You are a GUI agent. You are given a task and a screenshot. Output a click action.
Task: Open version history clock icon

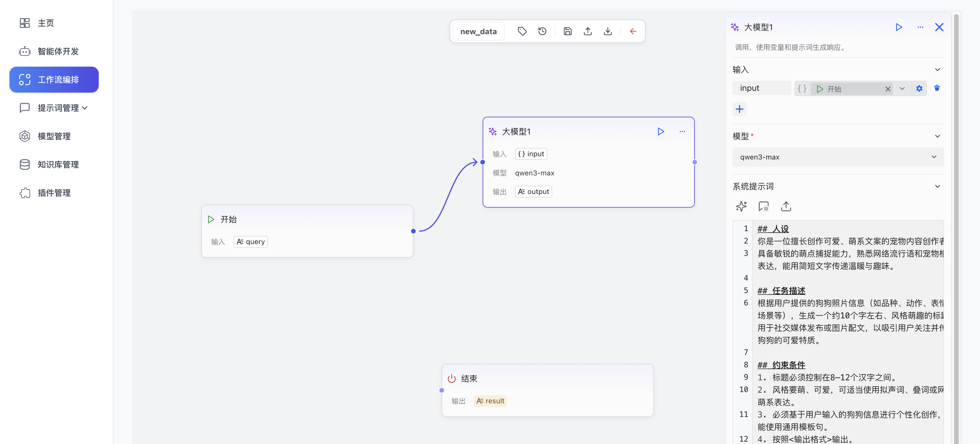(542, 31)
